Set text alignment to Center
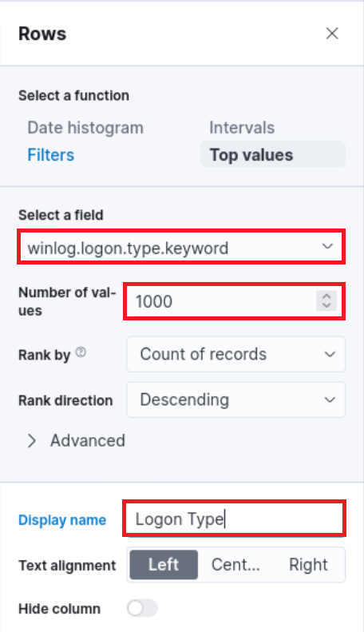Viewport: 364px width, 632px height. pyautogui.click(x=235, y=565)
